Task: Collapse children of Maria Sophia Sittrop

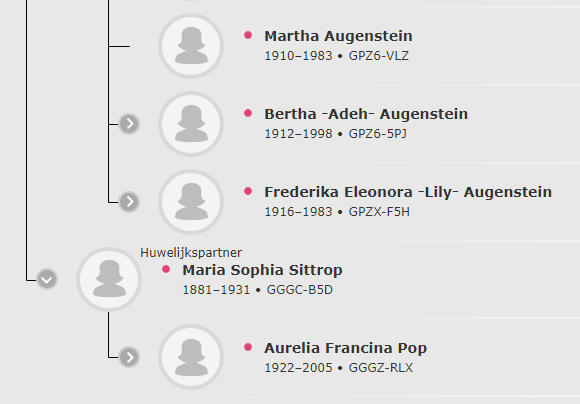Action: 47,279
